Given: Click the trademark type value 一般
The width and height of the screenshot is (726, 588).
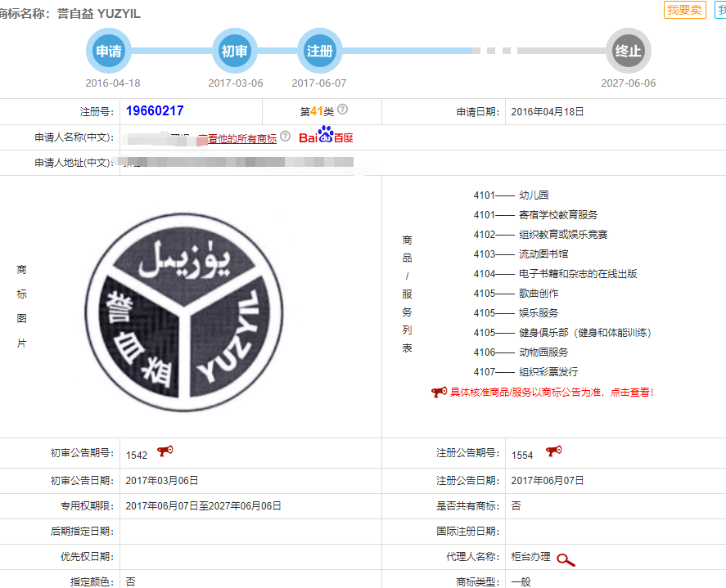Looking at the screenshot, I should (521, 582).
